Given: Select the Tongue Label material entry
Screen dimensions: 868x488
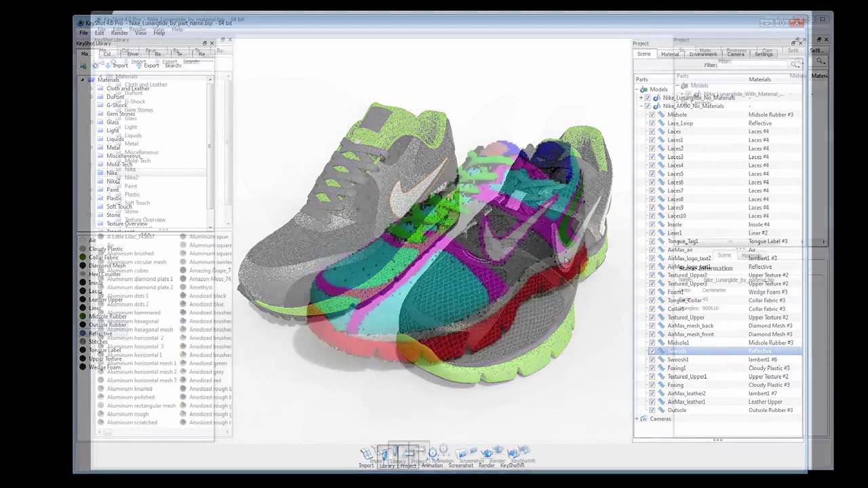Looking at the screenshot, I should click(x=104, y=350).
